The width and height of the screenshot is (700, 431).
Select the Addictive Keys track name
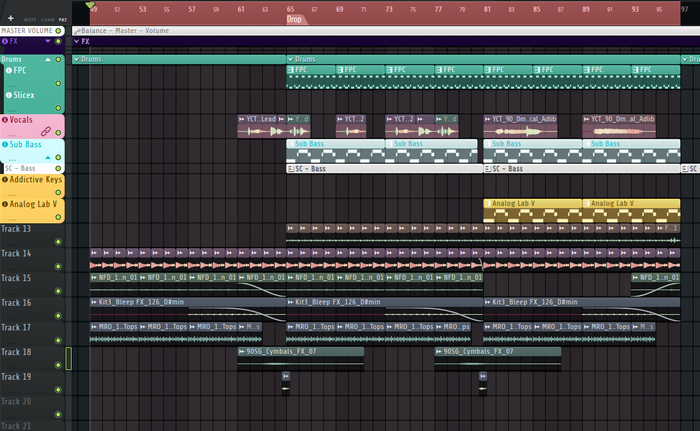pyautogui.click(x=36, y=180)
